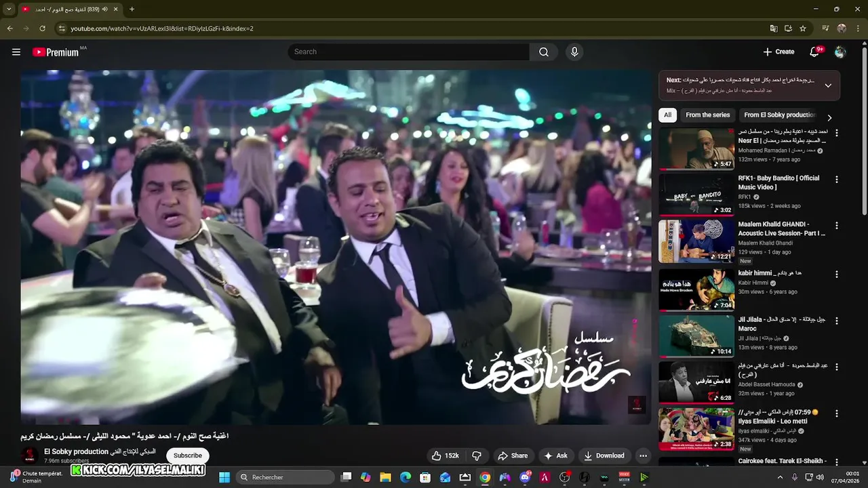Viewport: 868px width, 488px height.
Task: Translate this page icon in address bar
Action: tap(774, 28)
